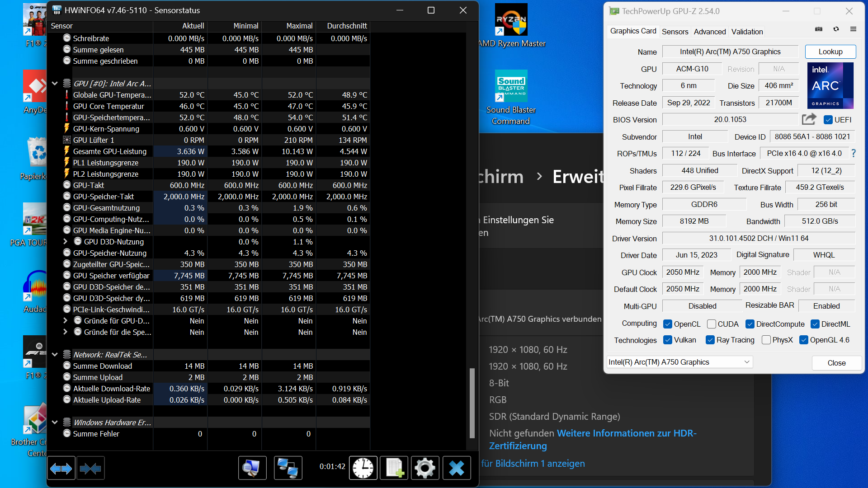
Task: Click the blue X close-sensors icon
Action: click(457, 468)
